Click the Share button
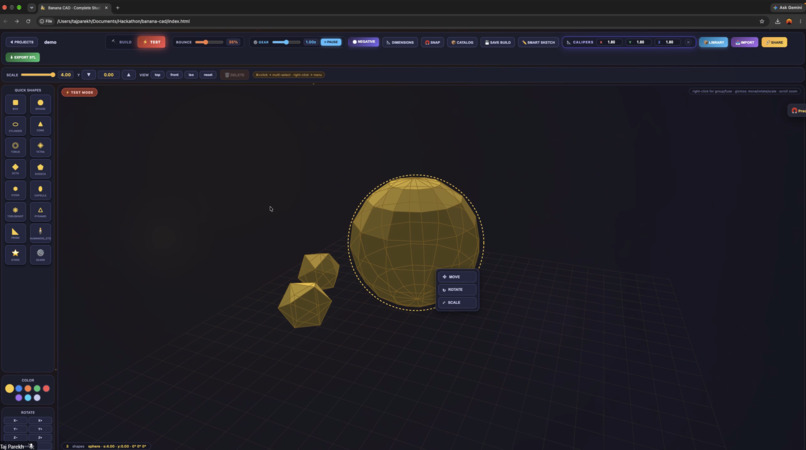Viewport: 806px width, 450px height. click(x=774, y=42)
